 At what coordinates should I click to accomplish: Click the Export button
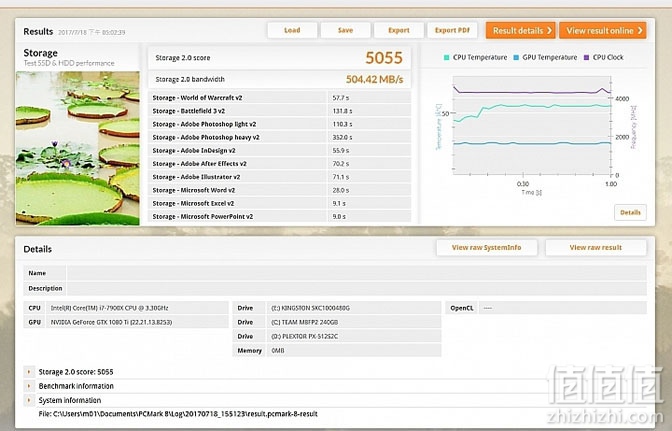pos(399,30)
